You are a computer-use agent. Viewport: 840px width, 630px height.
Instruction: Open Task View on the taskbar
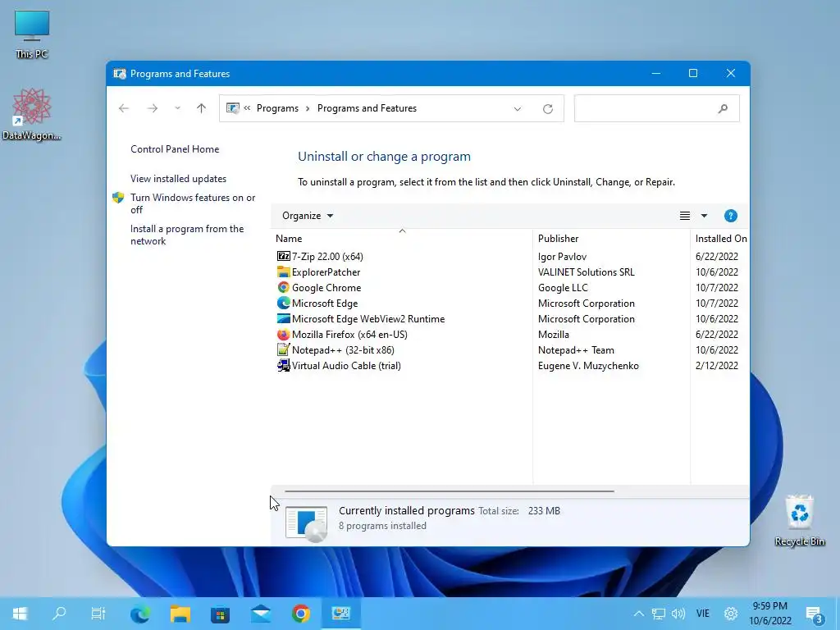point(98,614)
